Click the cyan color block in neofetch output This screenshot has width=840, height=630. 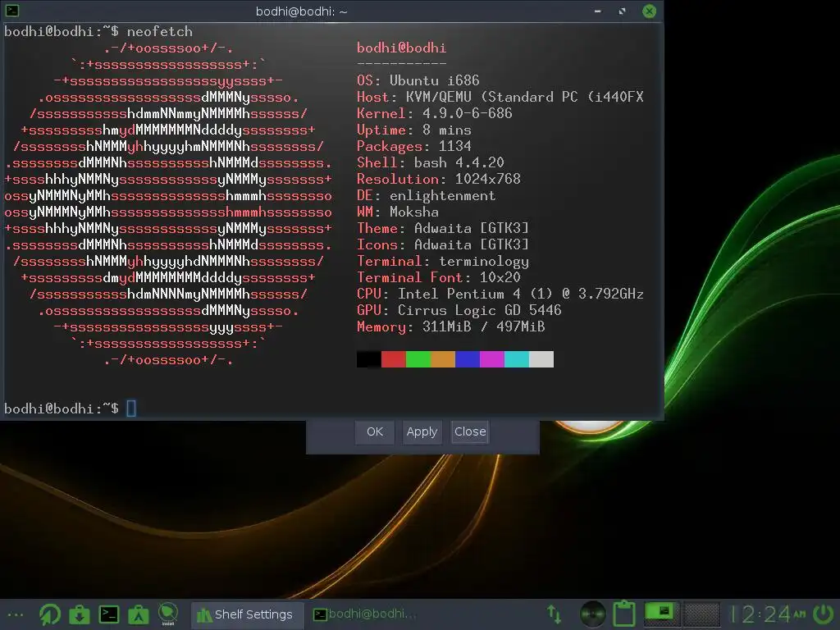[517, 359]
